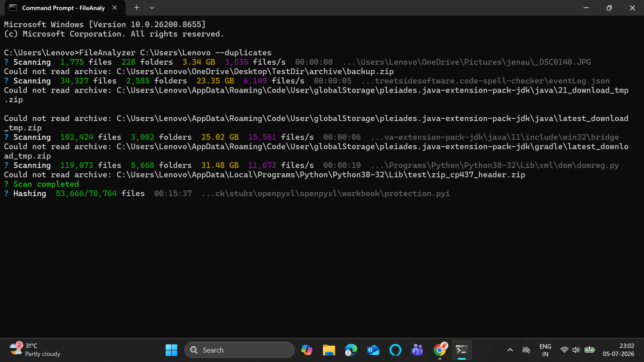Viewport: 644px width, 362px height.
Task: Click the 'Scan completed' line
Action: pyautogui.click(x=42, y=184)
